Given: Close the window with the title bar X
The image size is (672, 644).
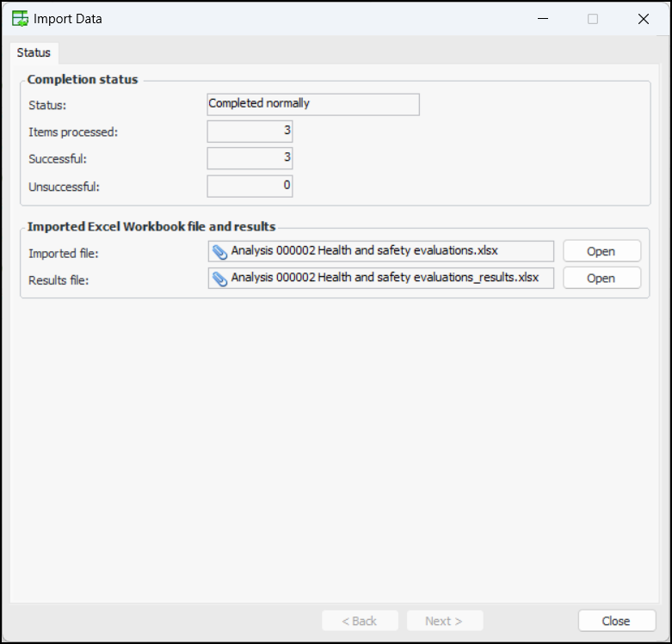Looking at the screenshot, I should coord(643,19).
